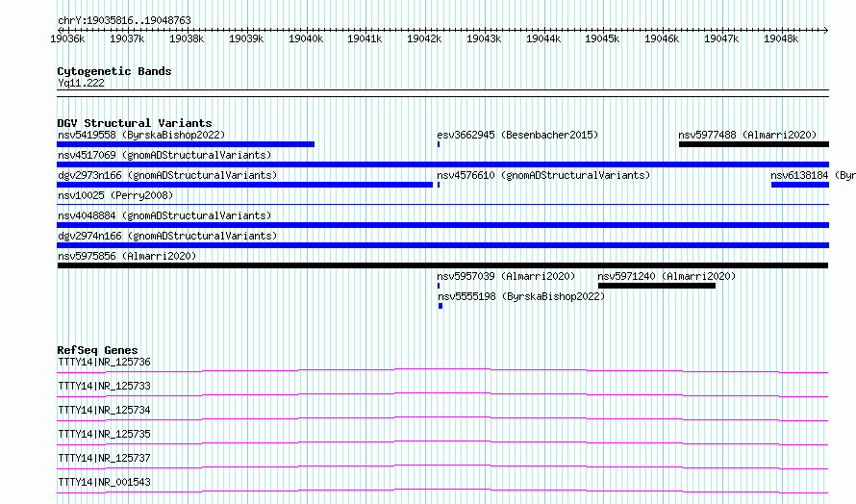Open dgv2973n166 (gnomADStructuralVariants) label
Viewport: 856px width, 504px height.
tap(167, 175)
